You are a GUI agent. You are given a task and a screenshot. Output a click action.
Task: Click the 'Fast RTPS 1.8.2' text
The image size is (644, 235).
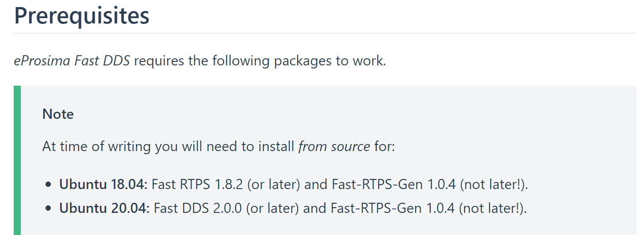[x=197, y=184]
